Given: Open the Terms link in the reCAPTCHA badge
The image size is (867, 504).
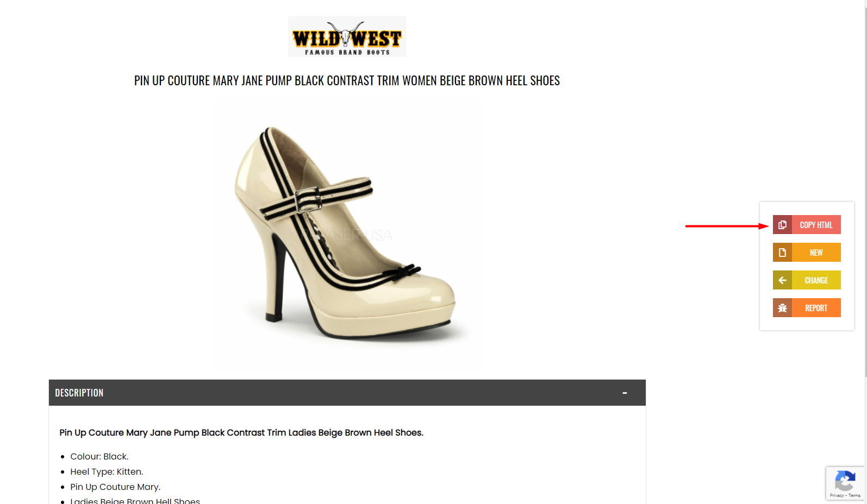Looking at the screenshot, I should tap(854, 495).
